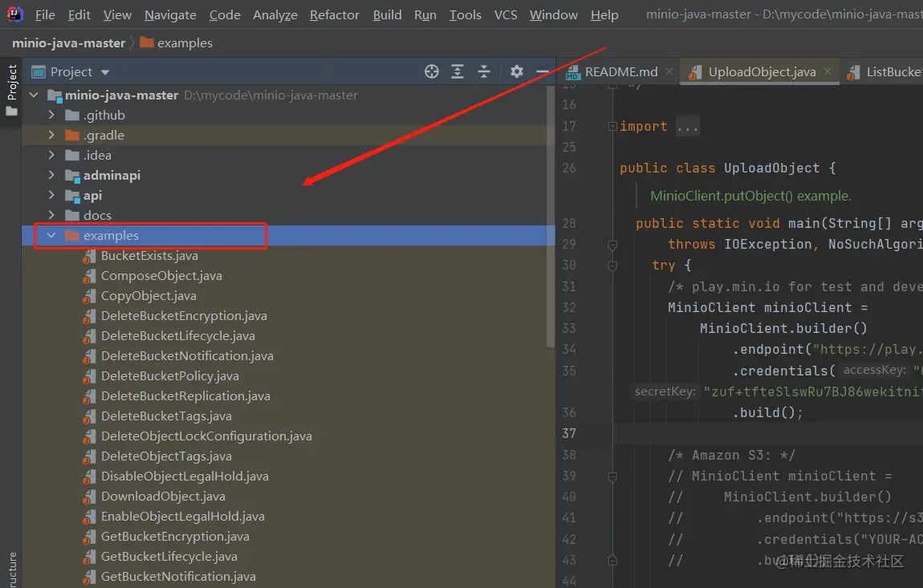Viewport: 923px width, 588px height.
Task: Open the Window menu
Action: pos(553,14)
